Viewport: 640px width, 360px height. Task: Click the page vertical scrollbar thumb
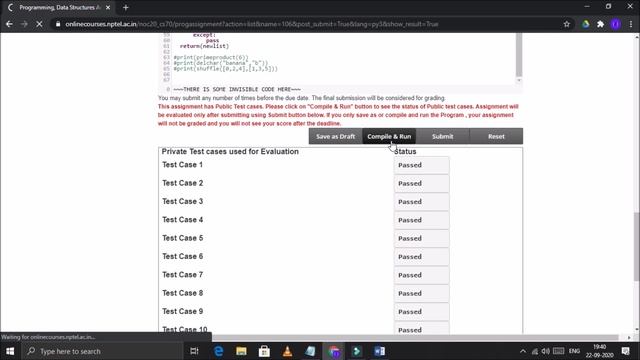636,247
